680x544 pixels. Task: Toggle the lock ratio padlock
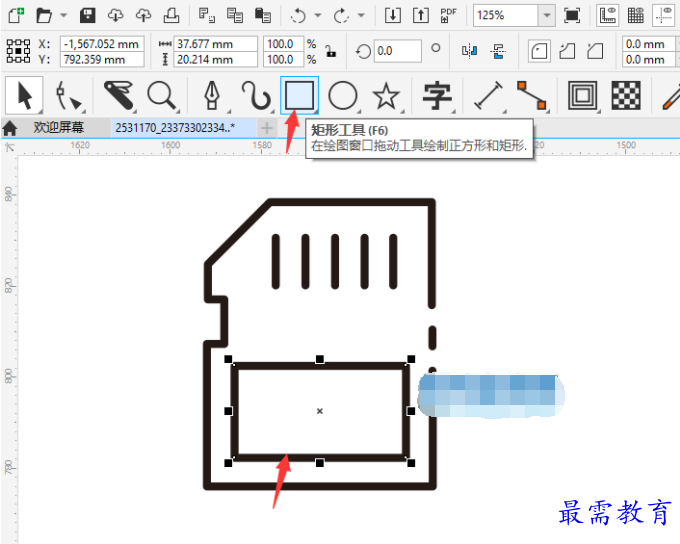pyautogui.click(x=331, y=51)
